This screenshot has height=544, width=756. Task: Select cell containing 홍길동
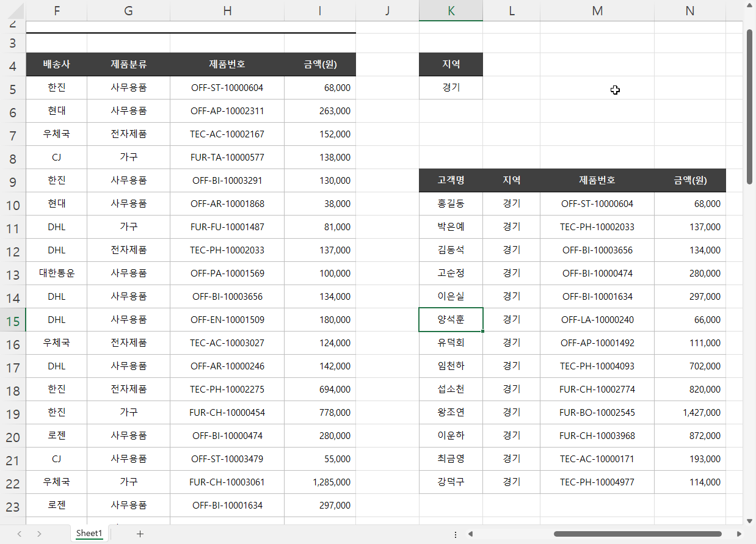(451, 204)
